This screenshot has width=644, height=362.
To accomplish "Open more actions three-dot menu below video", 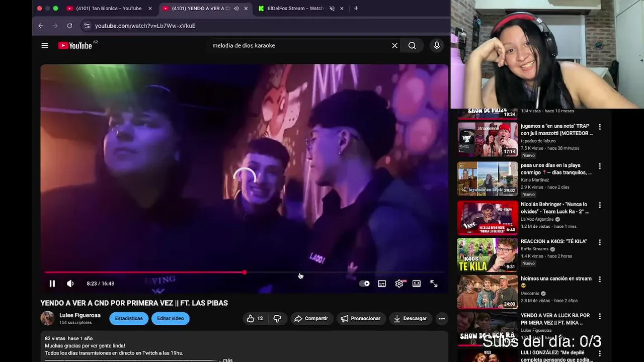I will point(442,318).
